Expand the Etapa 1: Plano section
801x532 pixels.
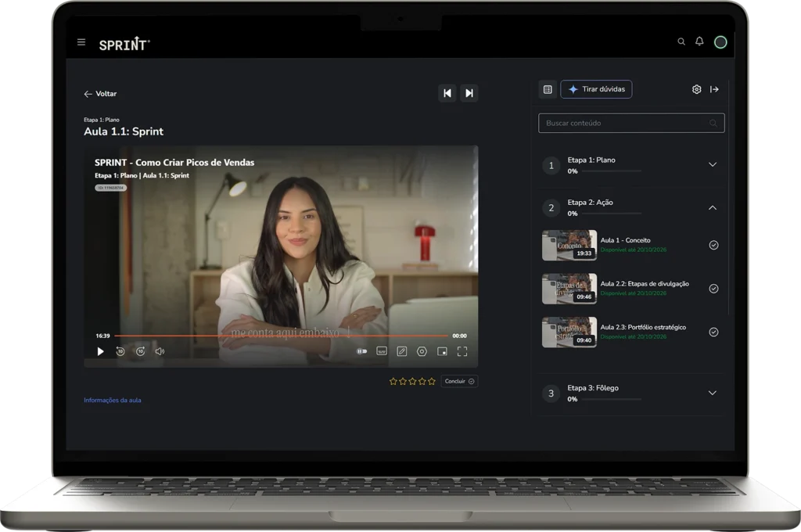[x=712, y=165]
